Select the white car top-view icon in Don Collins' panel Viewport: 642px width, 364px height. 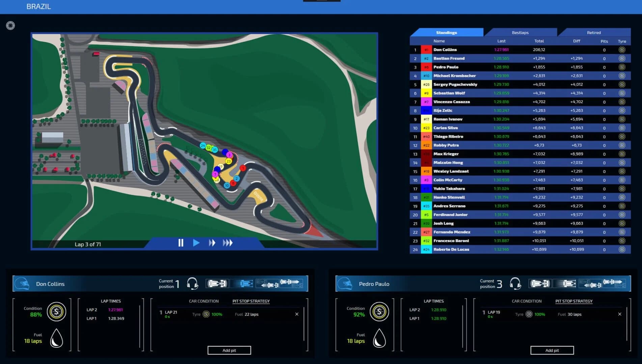click(217, 283)
